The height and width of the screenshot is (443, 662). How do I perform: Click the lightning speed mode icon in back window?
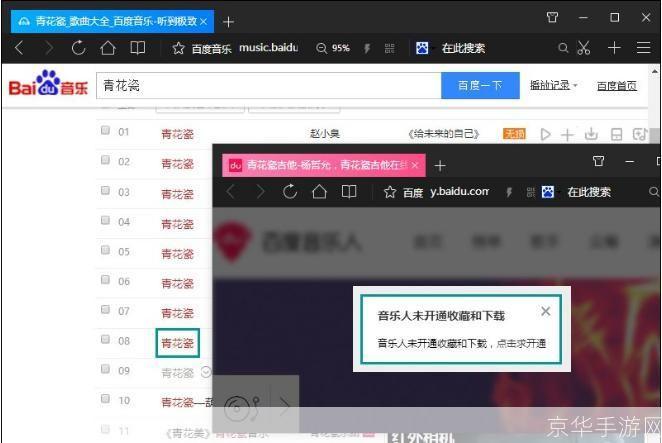pos(367,48)
